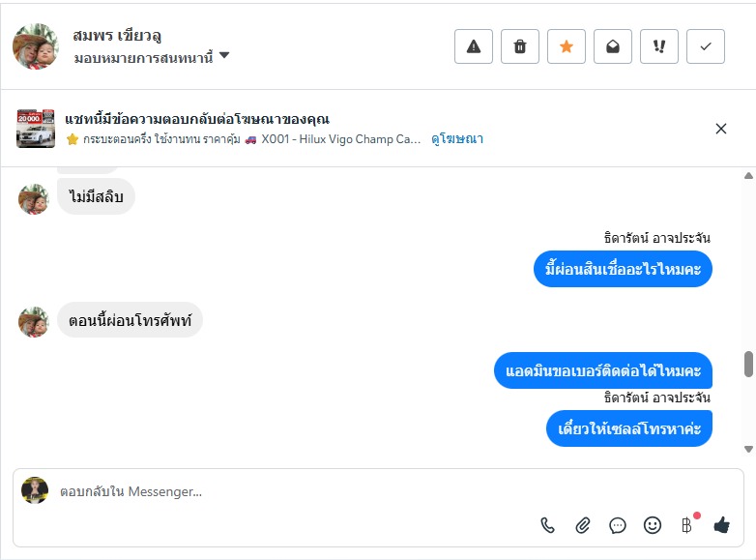
Task: Toggle the orange star follow-up marker
Action: coord(567,46)
